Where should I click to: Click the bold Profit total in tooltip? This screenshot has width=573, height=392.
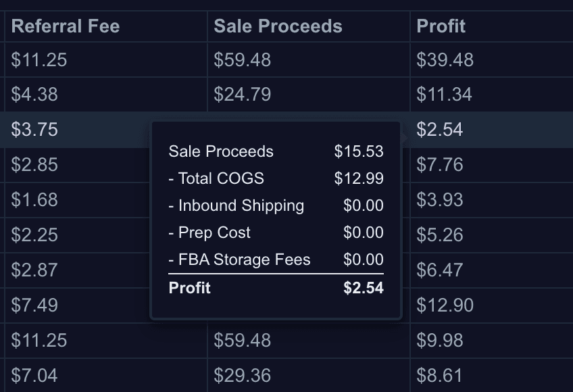coord(276,288)
